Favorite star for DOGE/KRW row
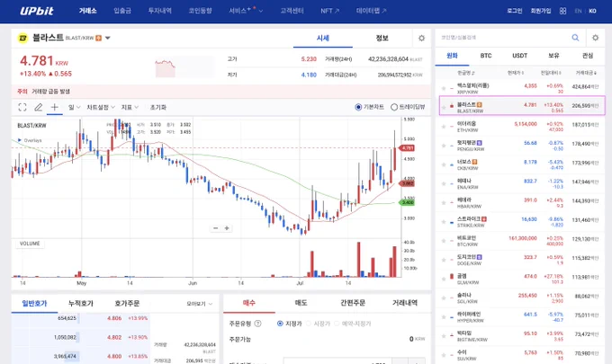Viewport: 612px width, 364px height. tap(444, 260)
